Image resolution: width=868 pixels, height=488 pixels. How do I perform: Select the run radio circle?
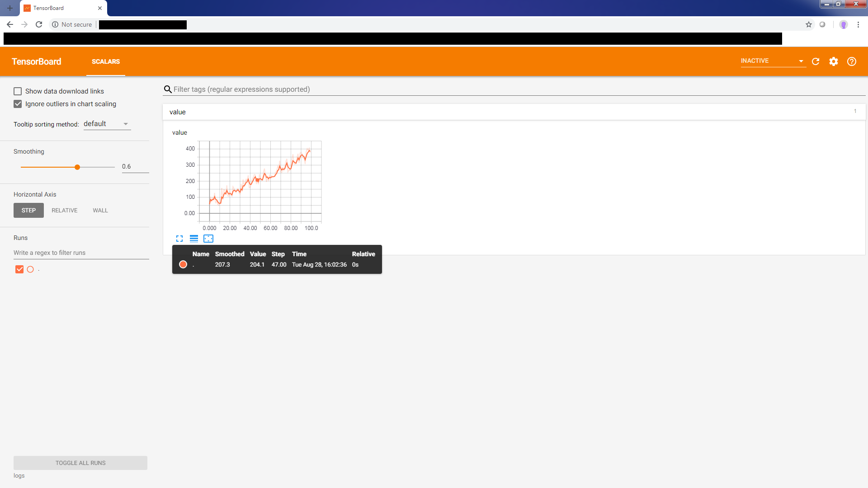click(30, 269)
